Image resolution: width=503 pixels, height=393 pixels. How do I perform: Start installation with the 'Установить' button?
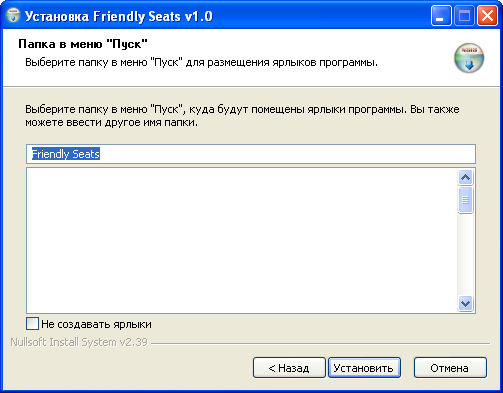point(364,368)
